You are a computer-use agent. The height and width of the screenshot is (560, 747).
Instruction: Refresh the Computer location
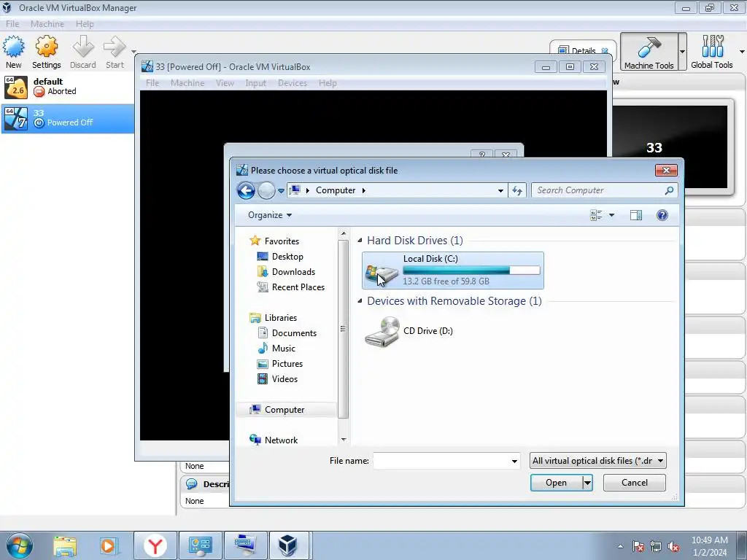click(x=517, y=190)
